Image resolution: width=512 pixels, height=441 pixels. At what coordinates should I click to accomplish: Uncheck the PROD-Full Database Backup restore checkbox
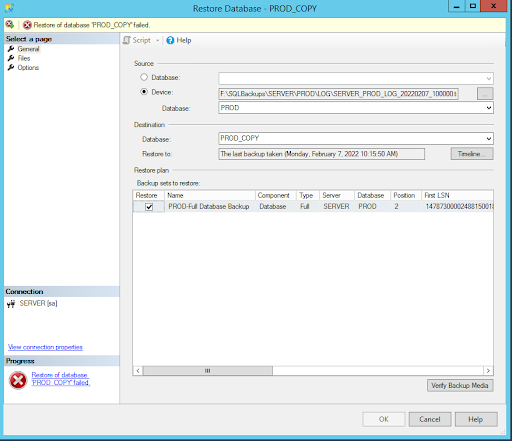149,207
